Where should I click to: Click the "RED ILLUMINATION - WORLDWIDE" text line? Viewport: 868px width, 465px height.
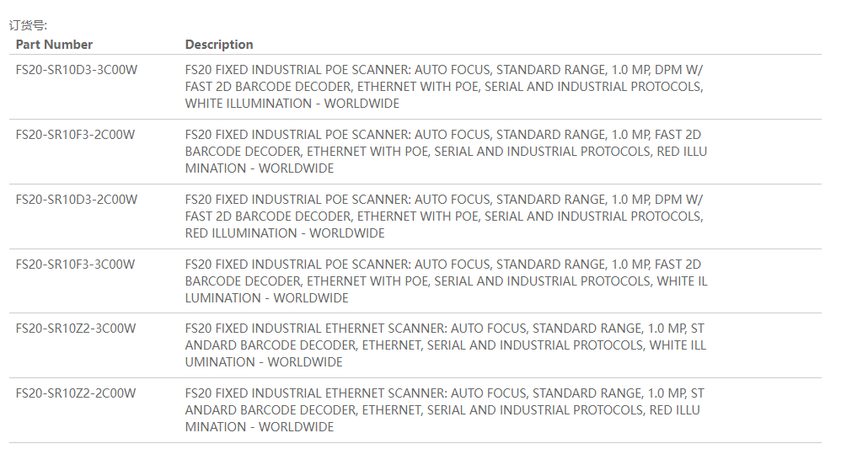[285, 233]
